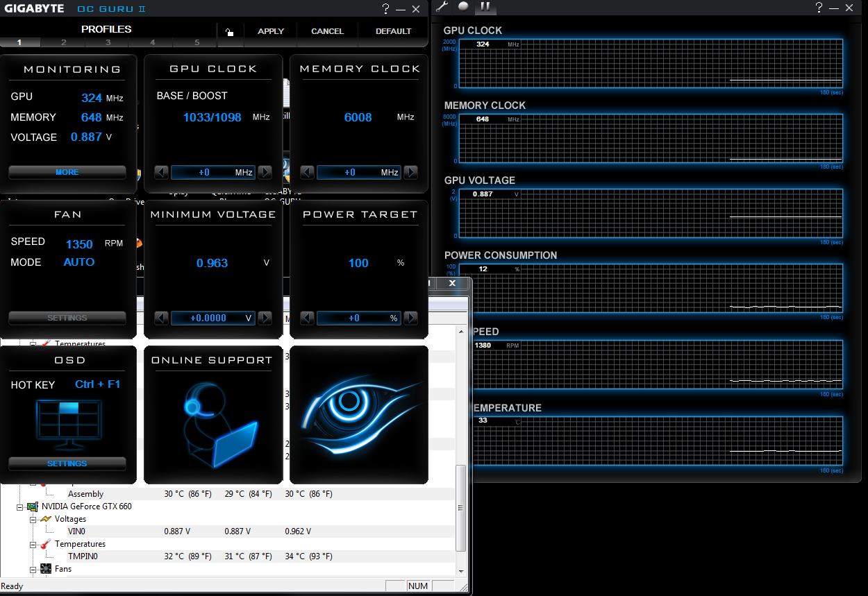Image resolution: width=868 pixels, height=596 pixels.
Task: Click the power target +0 % field
Action: pos(359,318)
